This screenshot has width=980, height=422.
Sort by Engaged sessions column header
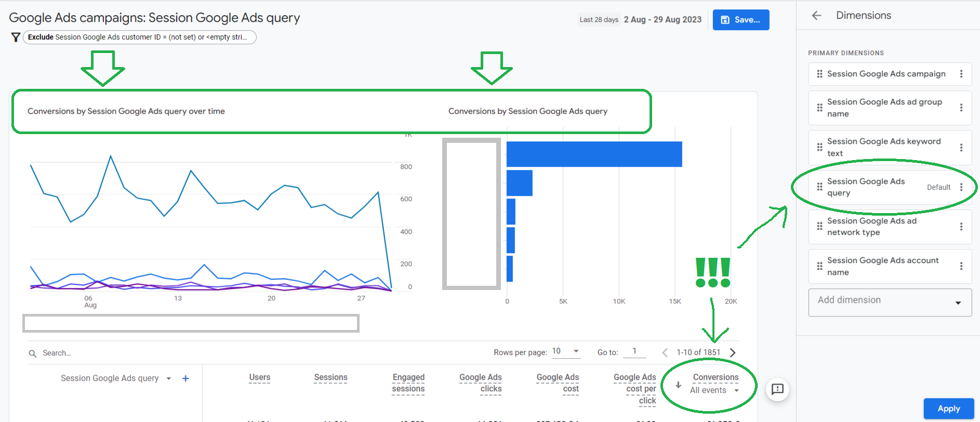click(x=408, y=383)
